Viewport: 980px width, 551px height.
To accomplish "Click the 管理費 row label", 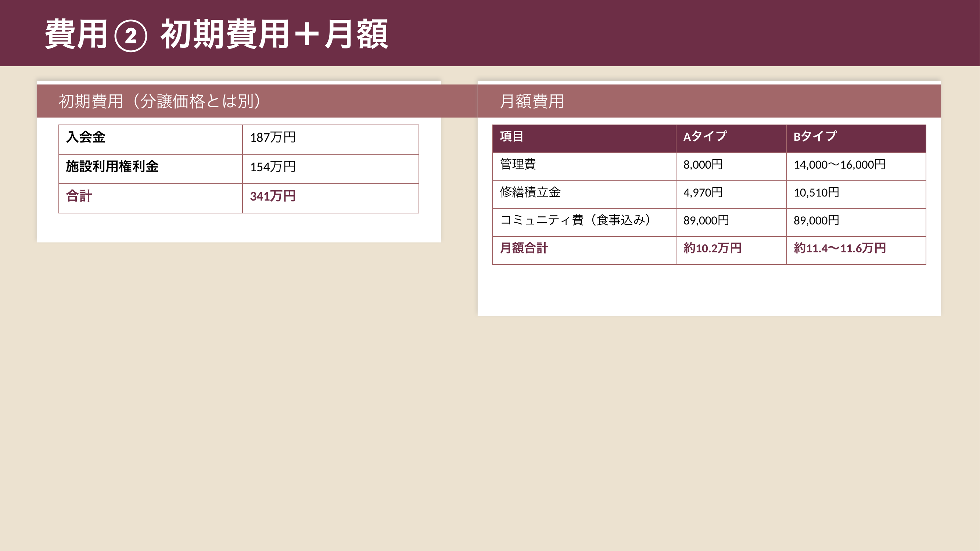I will (518, 165).
